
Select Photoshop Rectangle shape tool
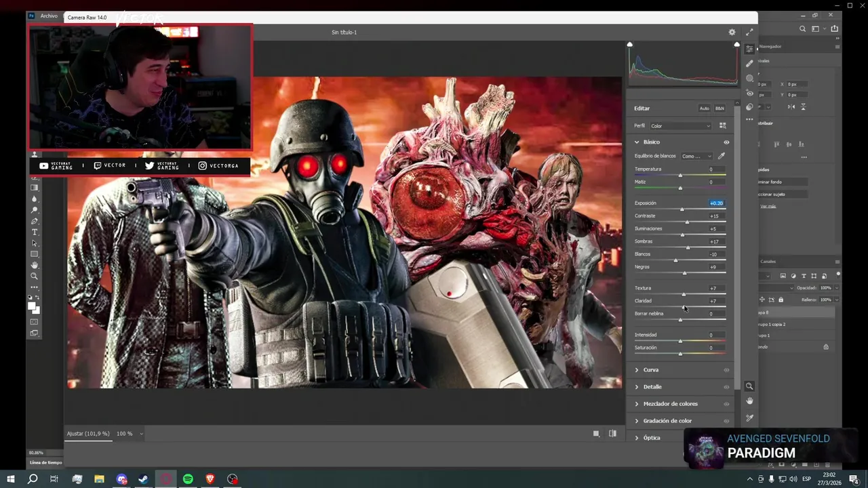[x=35, y=254]
